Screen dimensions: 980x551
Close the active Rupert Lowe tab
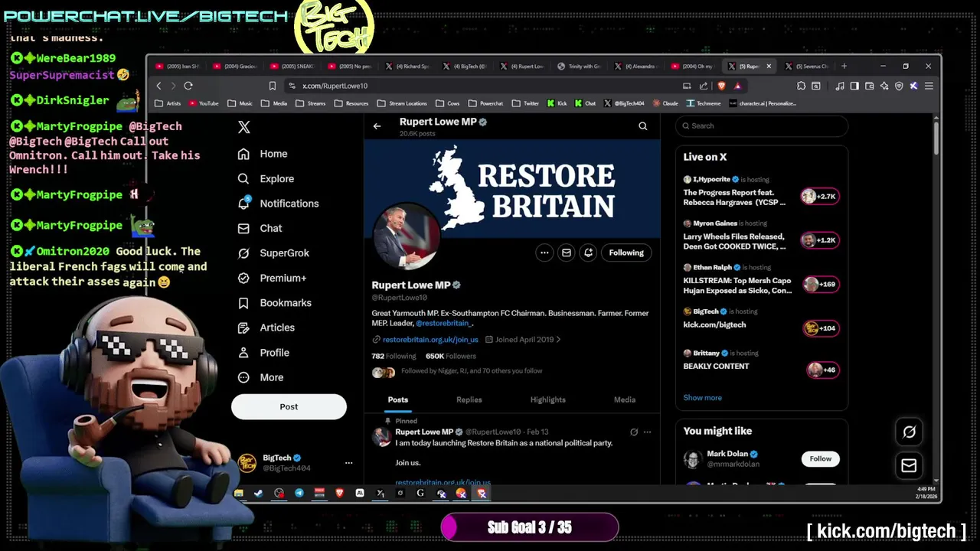[769, 66]
